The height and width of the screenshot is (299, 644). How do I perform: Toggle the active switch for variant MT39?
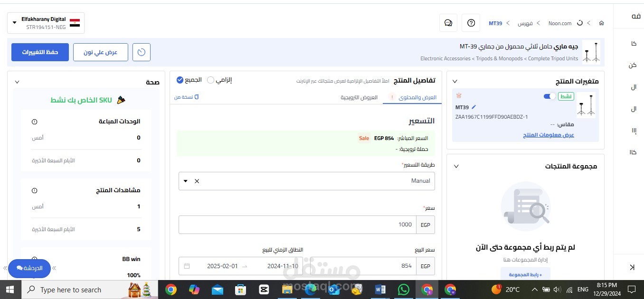tap(549, 96)
